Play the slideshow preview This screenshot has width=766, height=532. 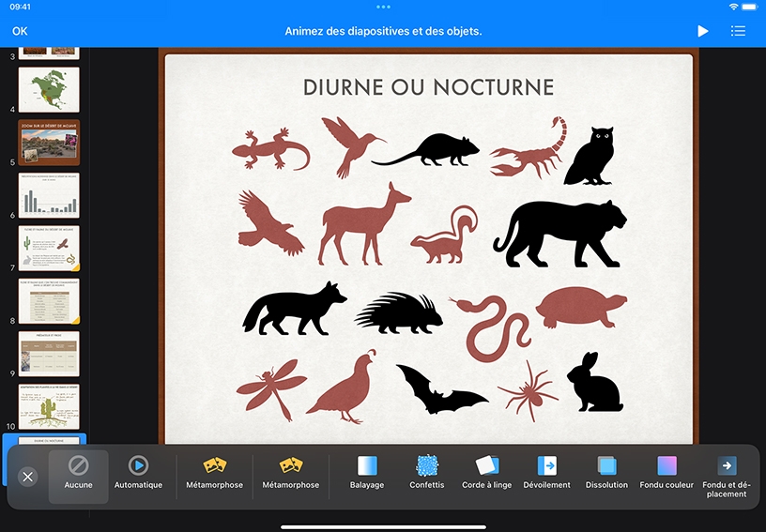coord(702,31)
